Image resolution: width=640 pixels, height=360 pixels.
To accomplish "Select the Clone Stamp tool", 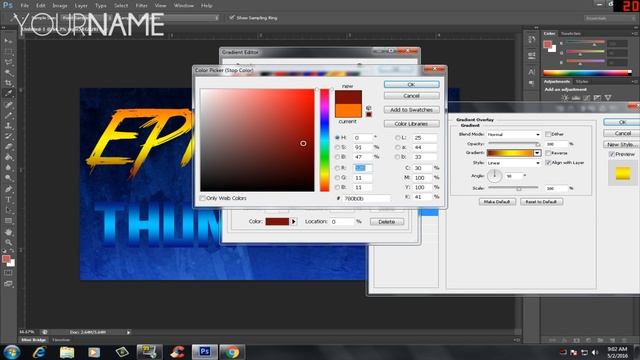I will [9, 126].
